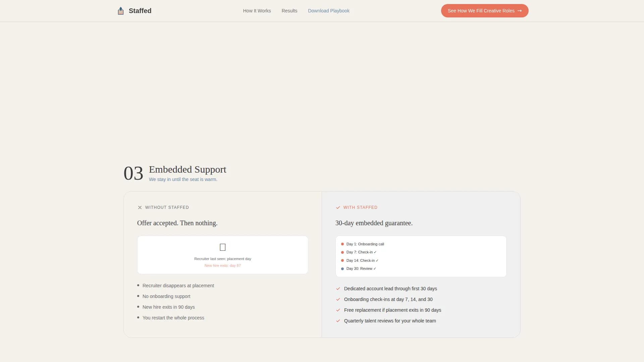Select 'How It Works' in the navigation
644x362 pixels.
coord(257,11)
